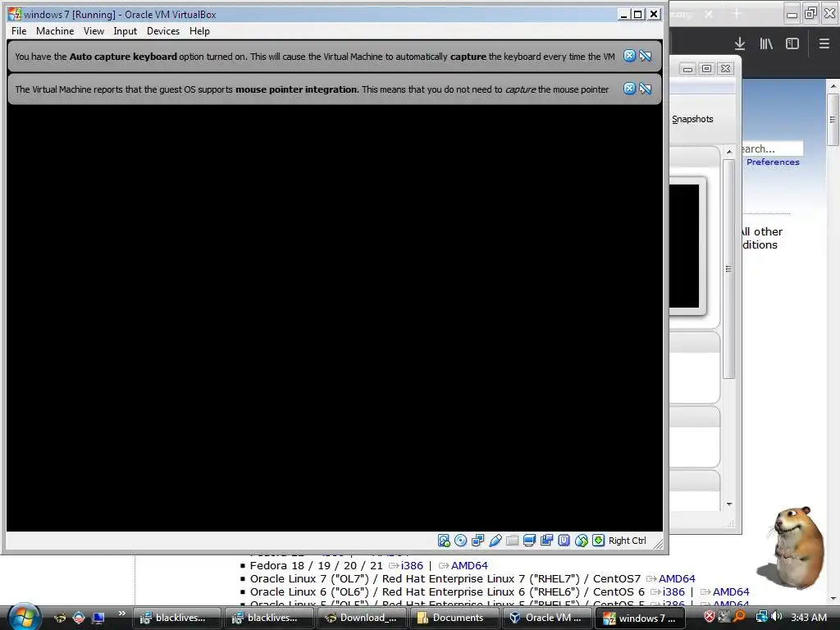Open the Help menu in VirtualBox

point(199,31)
